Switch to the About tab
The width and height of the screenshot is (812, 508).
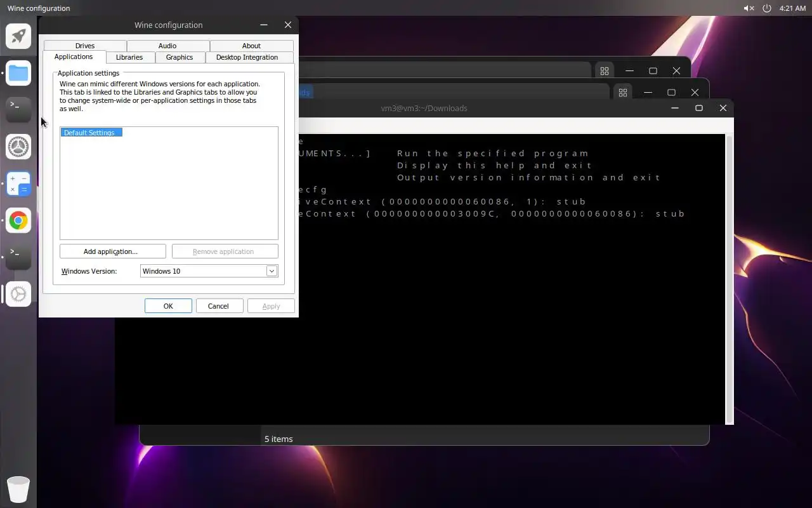coord(251,46)
